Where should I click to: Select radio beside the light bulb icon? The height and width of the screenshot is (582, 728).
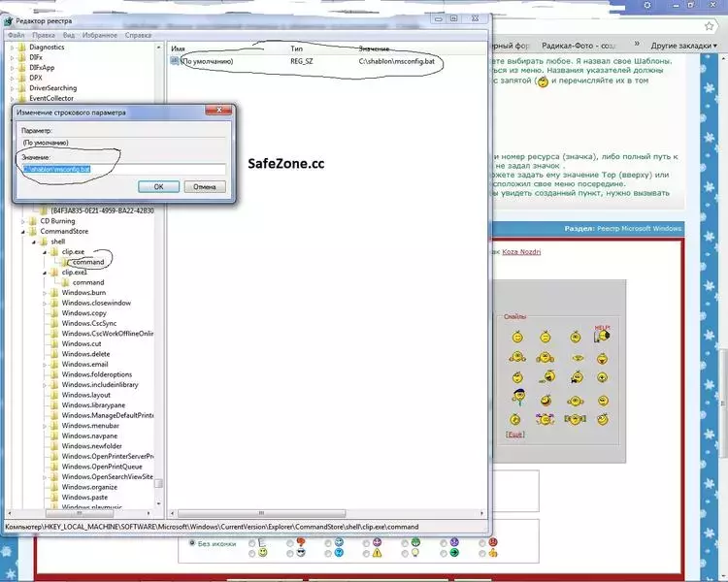[405, 553]
